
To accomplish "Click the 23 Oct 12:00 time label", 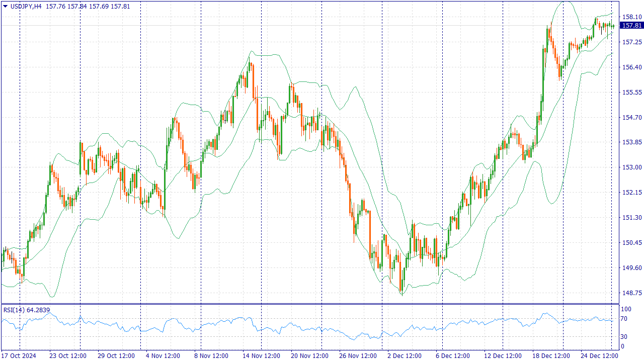I will click(68, 356).
